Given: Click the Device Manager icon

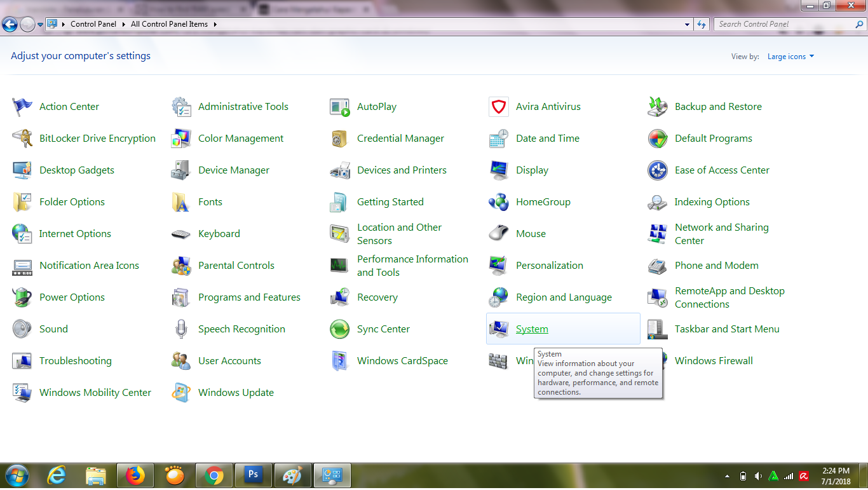Looking at the screenshot, I should (181, 170).
